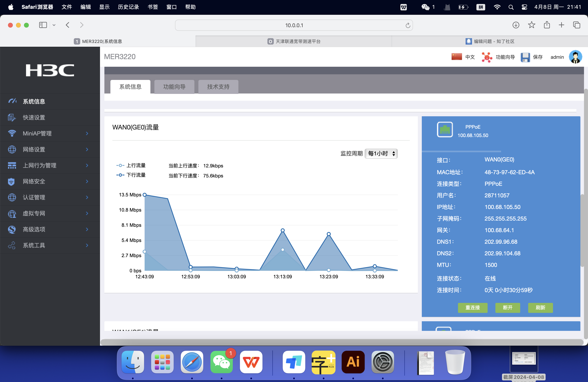Open the monitoring period dropdown
The height and width of the screenshot is (382, 588).
click(381, 153)
